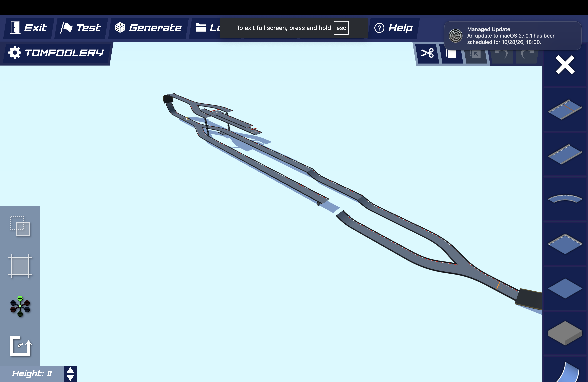The width and height of the screenshot is (588, 382).
Task: Close the track pieces panel
Action: pos(565,65)
